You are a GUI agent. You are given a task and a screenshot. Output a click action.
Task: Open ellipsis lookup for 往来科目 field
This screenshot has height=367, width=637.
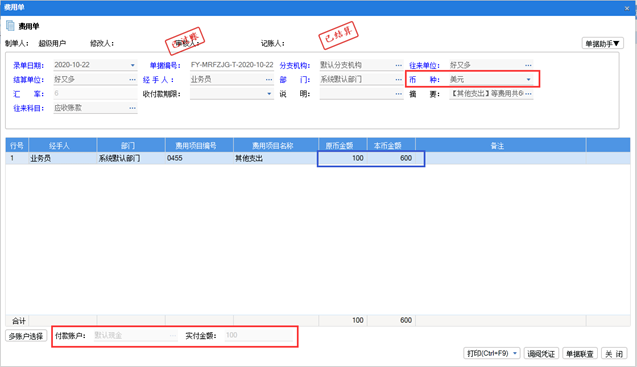pyautogui.click(x=132, y=108)
